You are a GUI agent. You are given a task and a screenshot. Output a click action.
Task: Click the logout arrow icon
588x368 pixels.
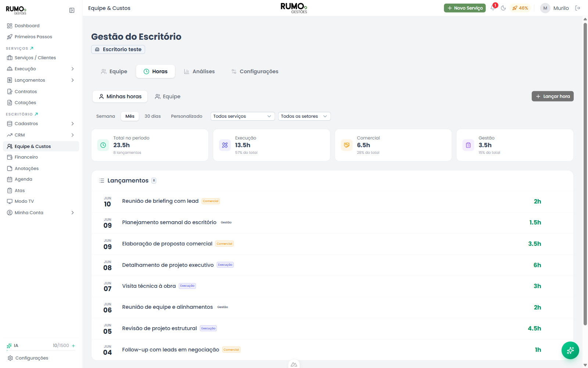point(578,8)
